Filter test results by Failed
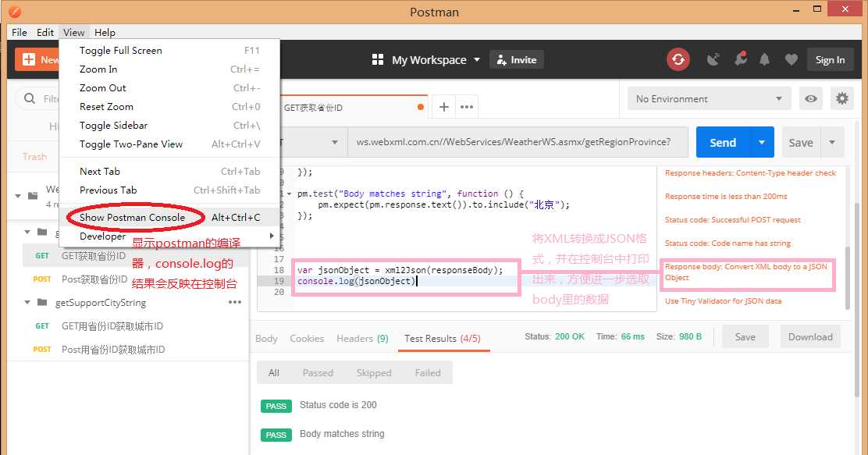Image resolution: width=868 pixels, height=455 pixels. coord(428,372)
